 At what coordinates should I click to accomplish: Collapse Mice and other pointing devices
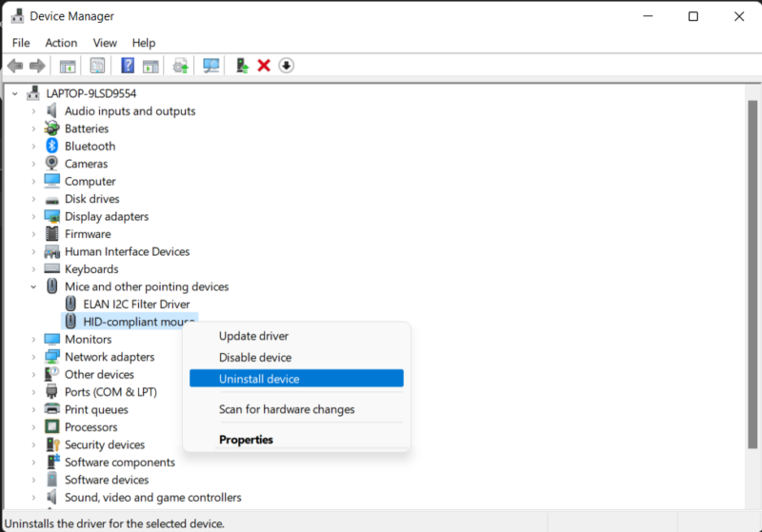[x=33, y=286]
